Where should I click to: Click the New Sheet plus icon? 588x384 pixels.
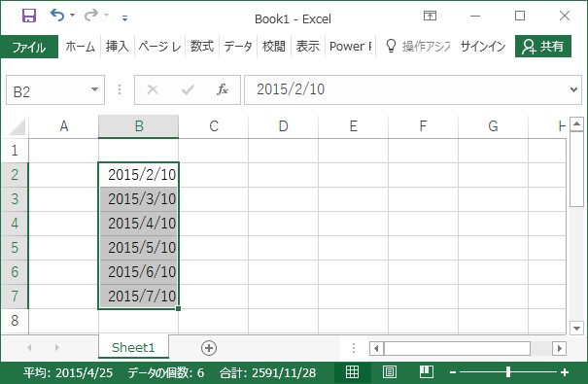point(209,348)
